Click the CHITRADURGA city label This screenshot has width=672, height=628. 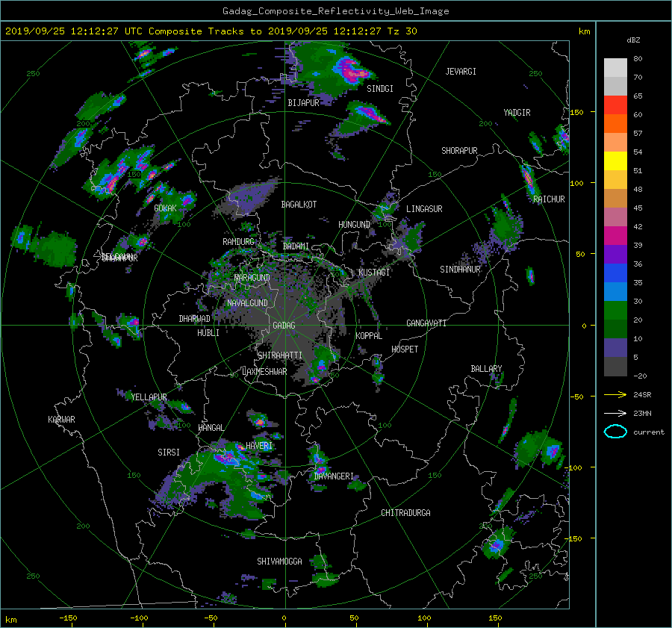[x=405, y=513]
